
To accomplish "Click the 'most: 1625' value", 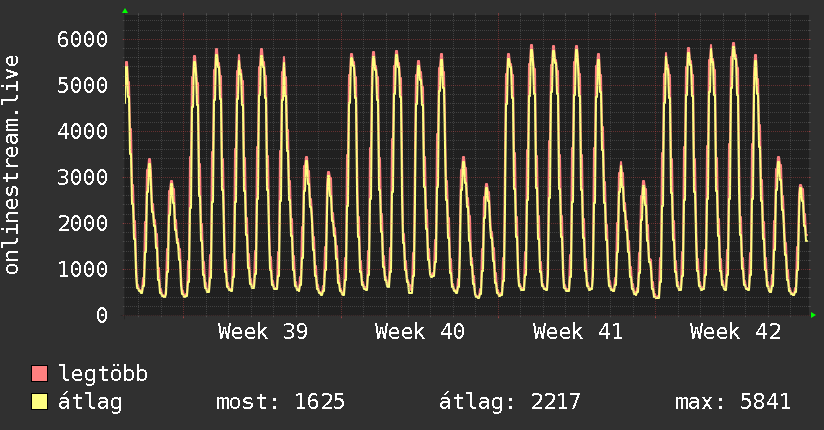I will coord(281,402).
